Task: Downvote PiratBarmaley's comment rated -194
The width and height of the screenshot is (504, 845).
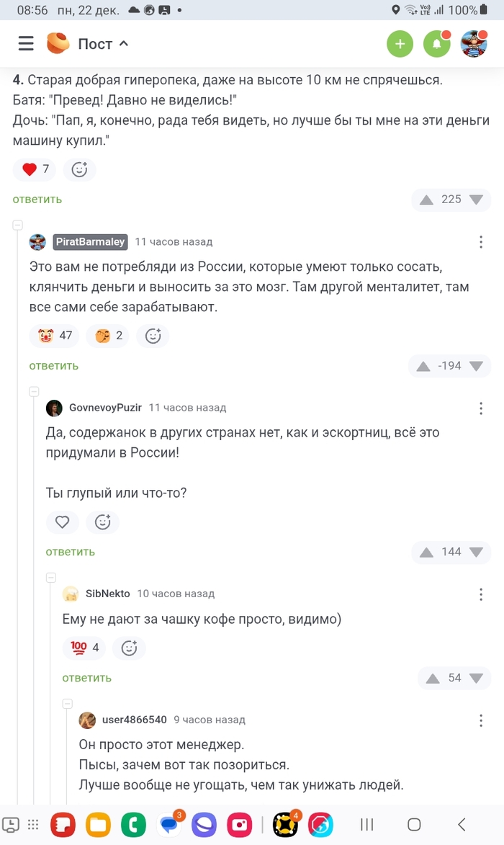Action: 476,366
